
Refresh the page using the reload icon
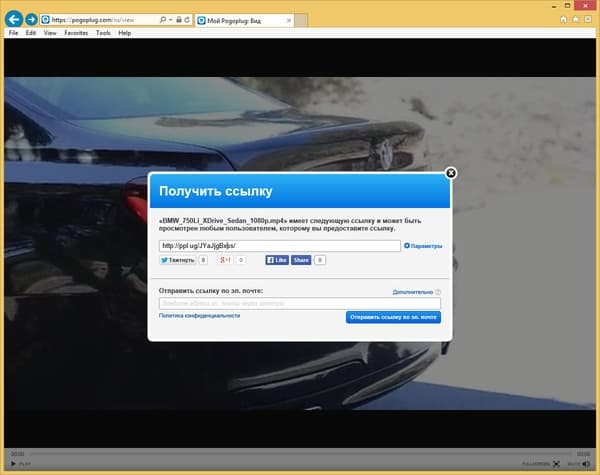pos(187,20)
